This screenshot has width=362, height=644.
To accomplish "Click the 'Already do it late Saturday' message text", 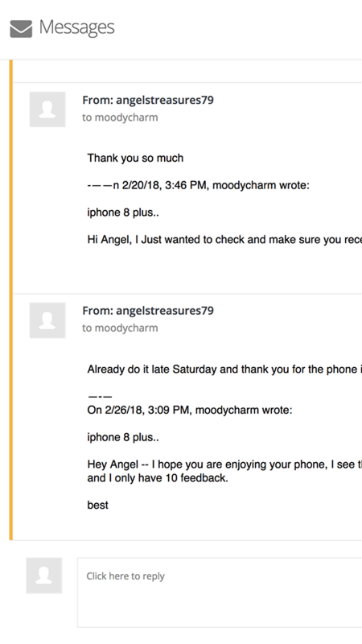I will 224,369.
